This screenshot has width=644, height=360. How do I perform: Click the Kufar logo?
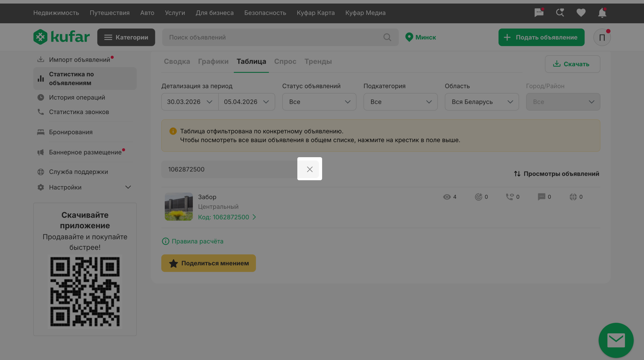click(62, 37)
